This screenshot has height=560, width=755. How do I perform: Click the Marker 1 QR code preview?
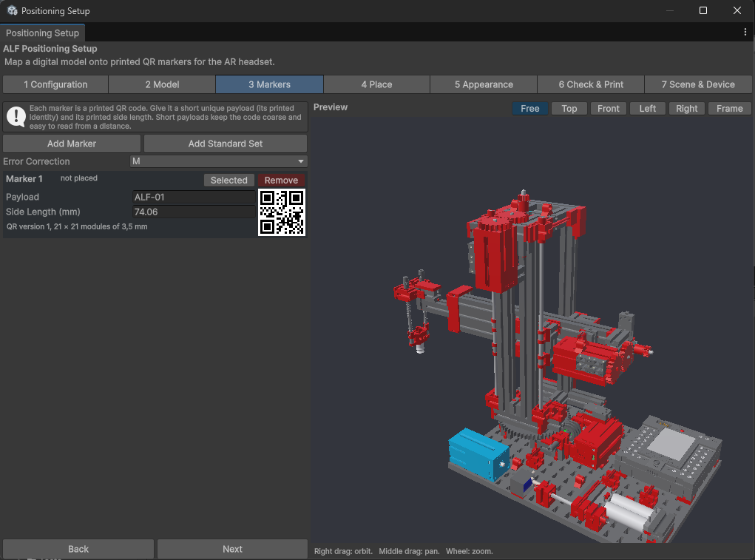pyautogui.click(x=282, y=212)
